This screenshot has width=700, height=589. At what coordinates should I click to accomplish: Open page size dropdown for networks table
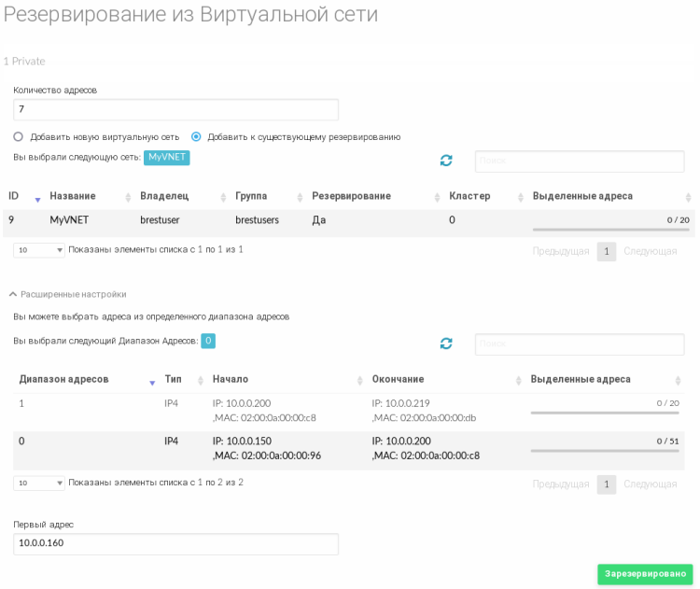(39, 250)
